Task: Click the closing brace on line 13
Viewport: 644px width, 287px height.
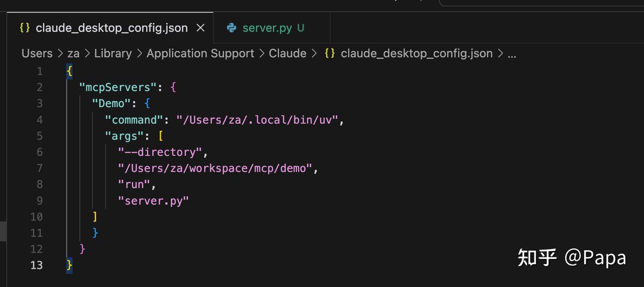Action: [x=69, y=265]
